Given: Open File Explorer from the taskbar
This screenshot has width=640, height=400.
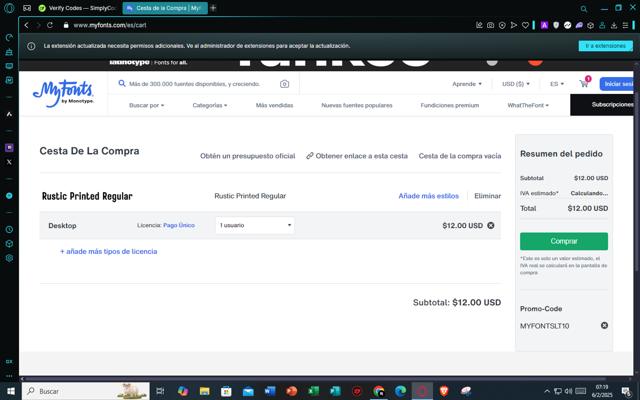Looking at the screenshot, I should pyautogui.click(x=204, y=391).
